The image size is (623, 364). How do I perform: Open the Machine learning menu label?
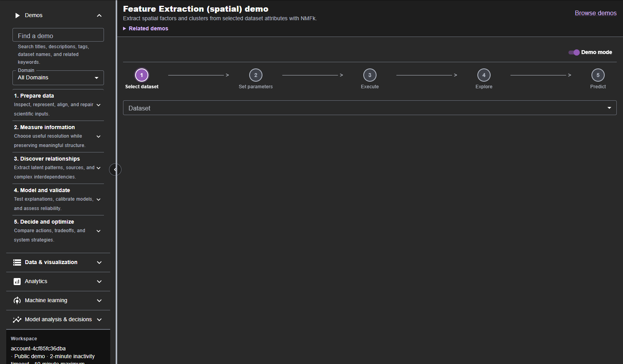tap(46, 301)
